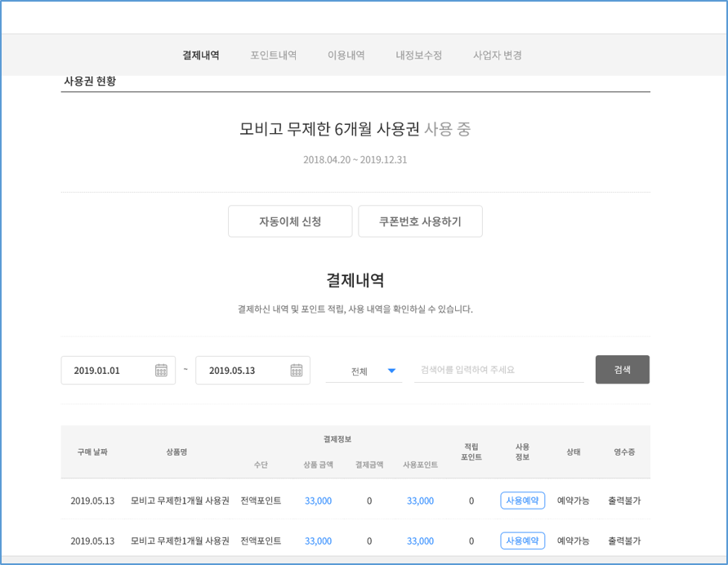Click the large 결제내역 section heading
The width and height of the screenshot is (728, 565).
pyautogui.click(x=355, y=280)
